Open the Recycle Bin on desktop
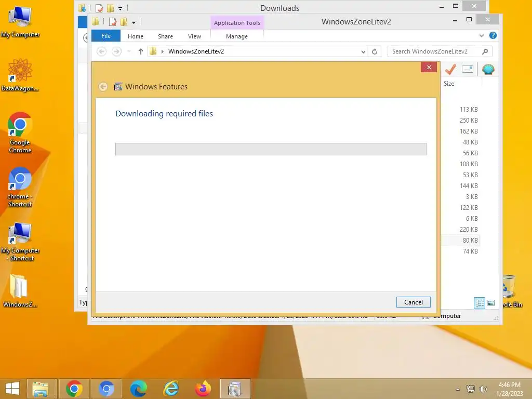 [x=512, y=291]
